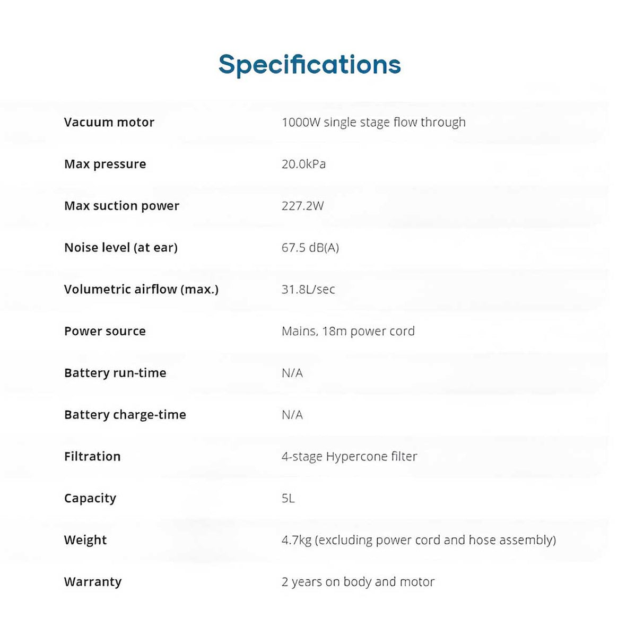Click the Max suction power label
Screen dimensions: 644x644
121,206
